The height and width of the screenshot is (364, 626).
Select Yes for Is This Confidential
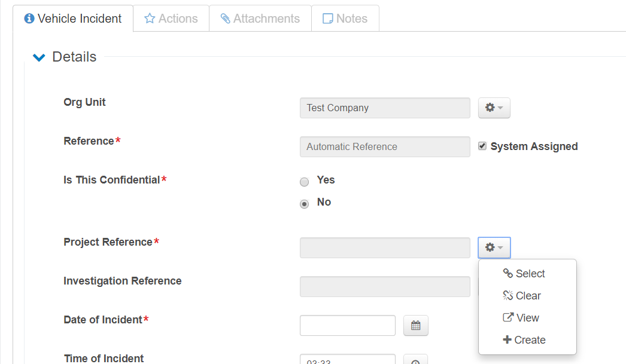click(305, 182)
